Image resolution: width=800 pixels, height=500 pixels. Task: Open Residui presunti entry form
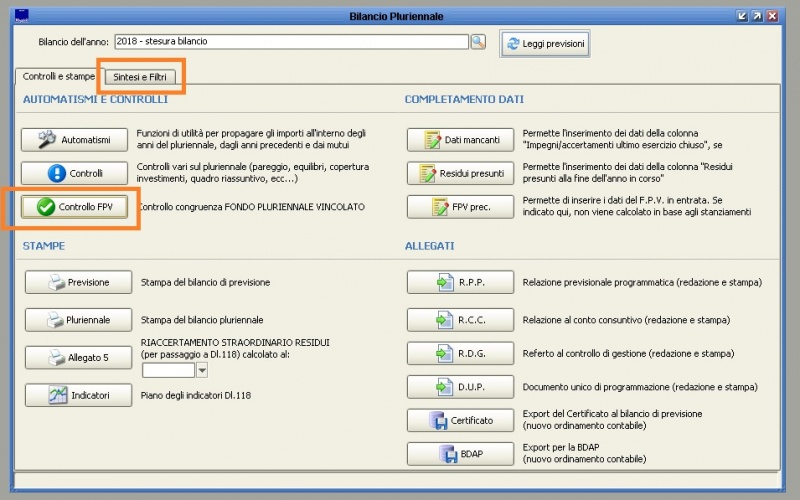point(460,173)
